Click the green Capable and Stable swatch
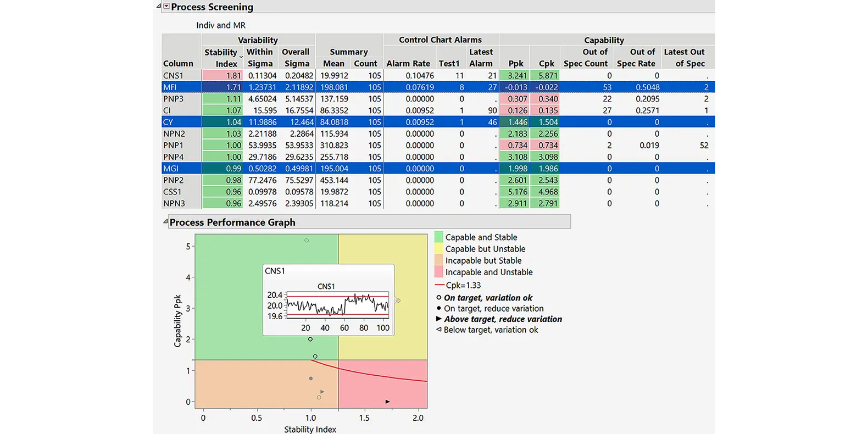 click(x=438, y=237)
